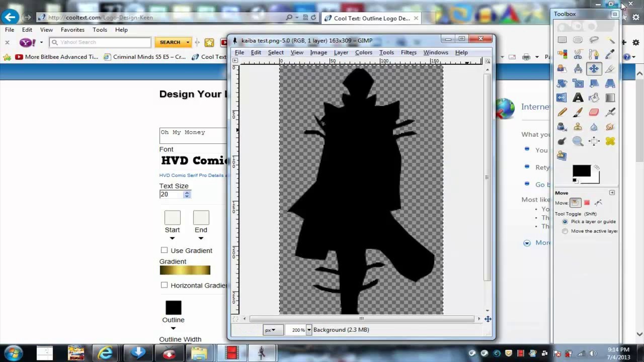Select the Scale tool
The width and height of the screenshot is (644, 362).
coord(578,83)
